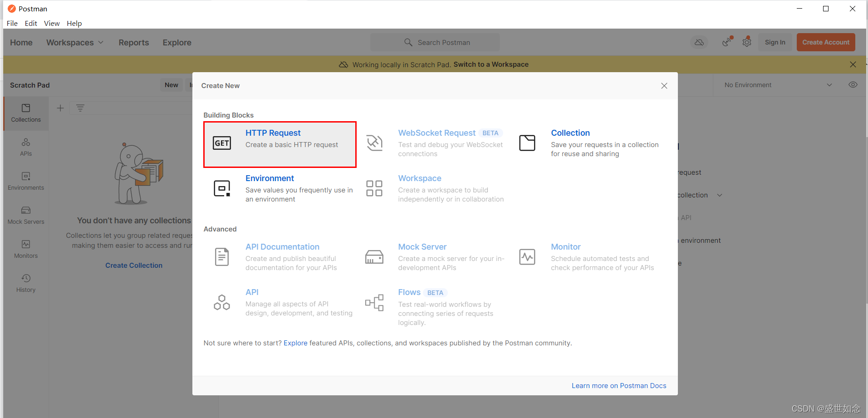Click the Scratch Pad heading
The image size is (868, 418).
tap(30, 85)
